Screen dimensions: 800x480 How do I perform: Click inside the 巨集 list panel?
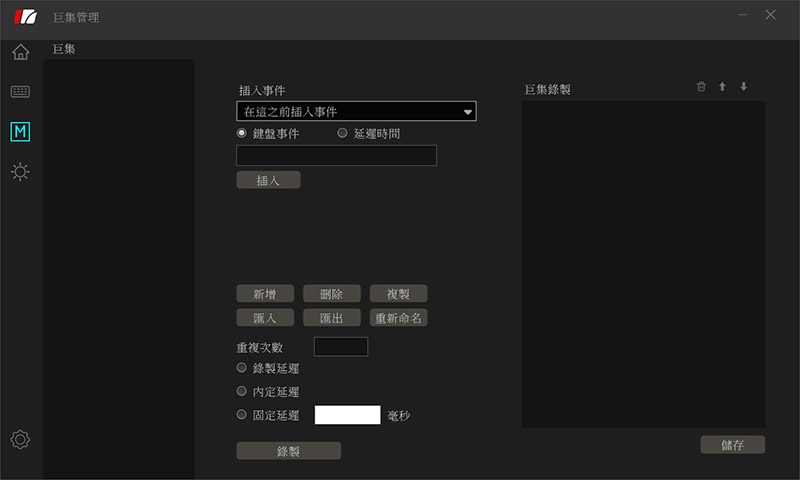click(119, 269)
